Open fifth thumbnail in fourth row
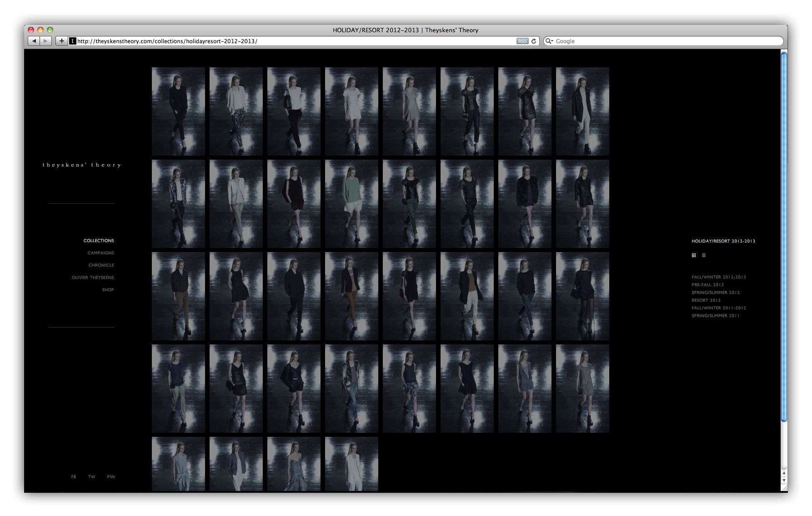The height and width of the screenshot is (516, 812). click(409, 389)
